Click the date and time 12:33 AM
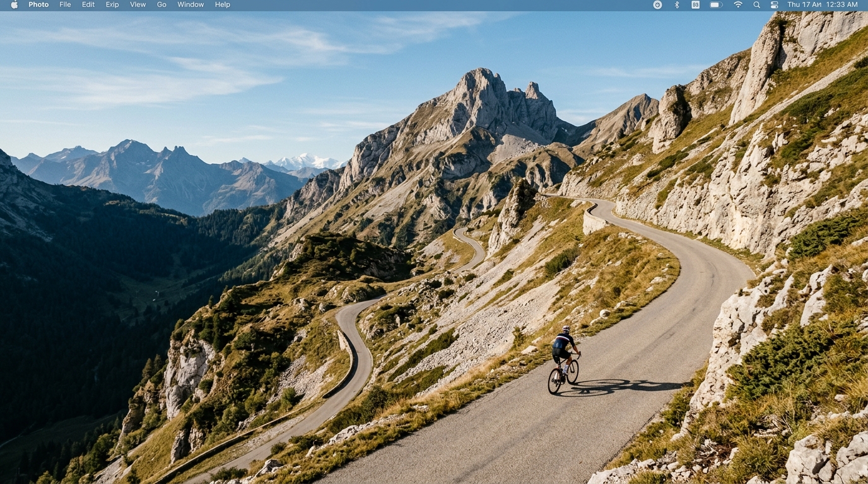 click(823, 4)
